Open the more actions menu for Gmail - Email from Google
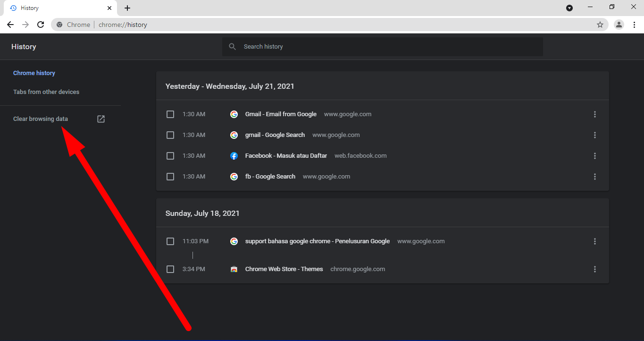This screenshot has width=644, height=341. [x=595, y=114]
